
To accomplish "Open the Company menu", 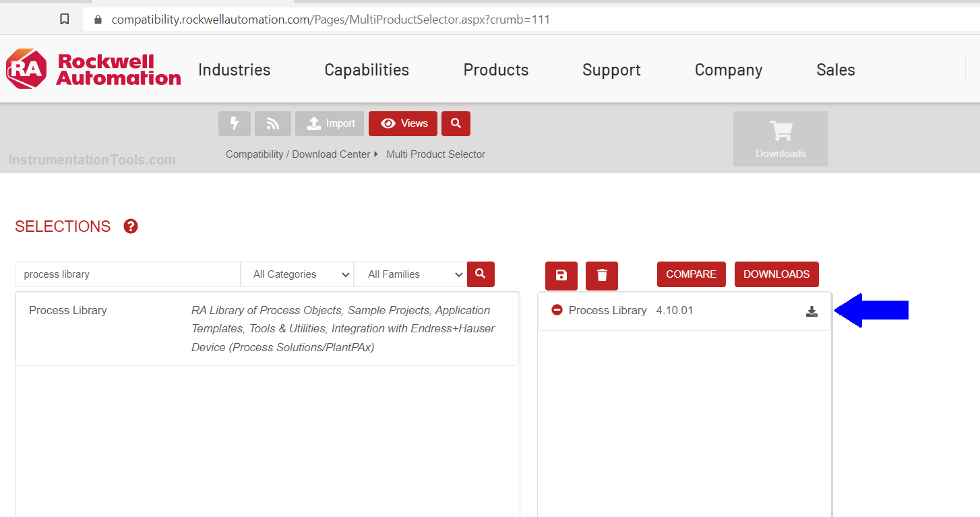I will point(729,70).
